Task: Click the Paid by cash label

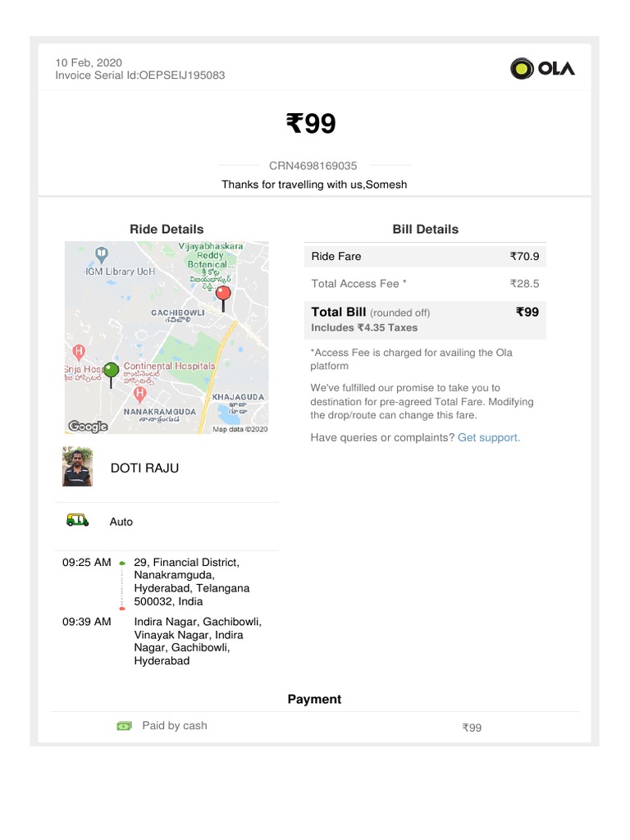Action: tap(174, 725)
